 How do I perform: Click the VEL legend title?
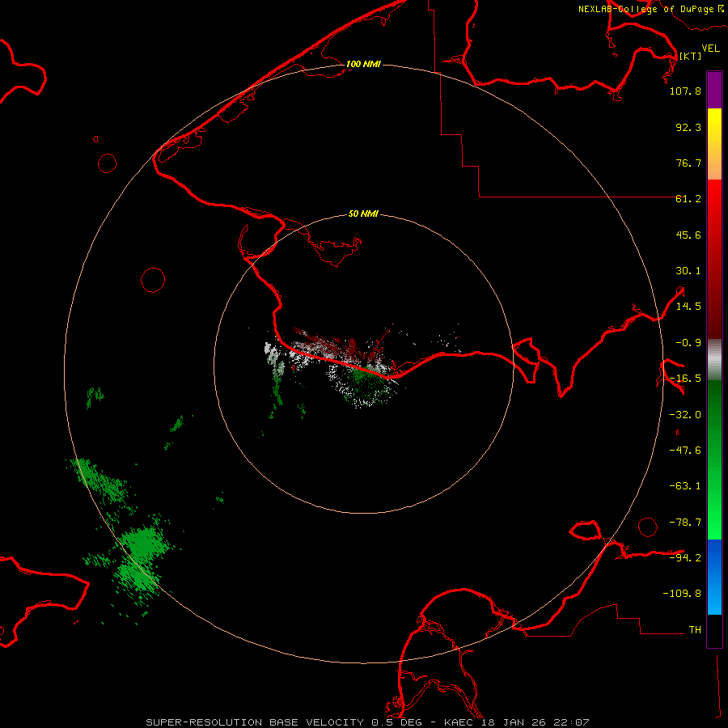[x=710, y=49]
